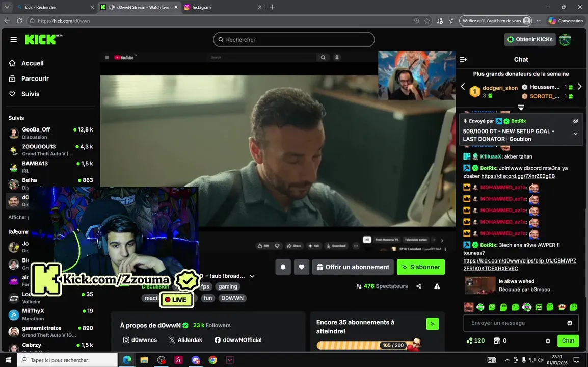Open BAMBA13 channel in sidebar
Viewport: 588px width, 367px height.
(50, 167)
